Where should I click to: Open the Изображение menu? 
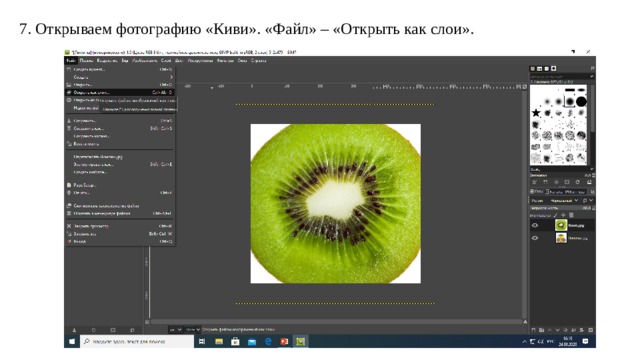pyautogui.click(x=144, y=60)
